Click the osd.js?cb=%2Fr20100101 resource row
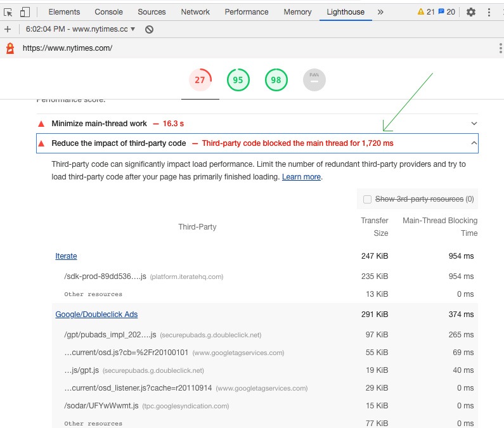Viewport: 504px width, 428px height. pyautogui.click(x=265, y=353)
